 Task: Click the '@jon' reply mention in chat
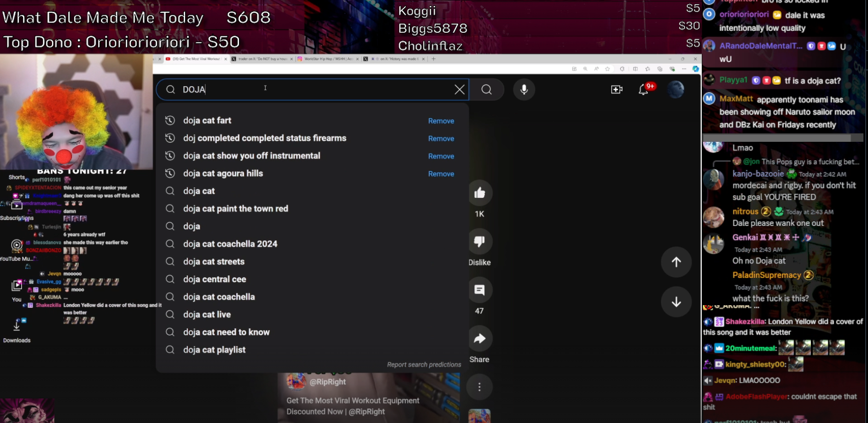click(x=751, y=162)
